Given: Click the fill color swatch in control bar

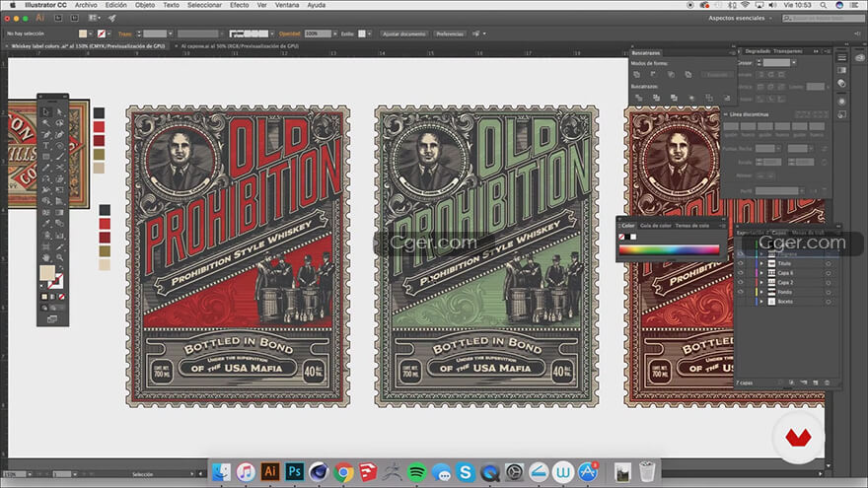Looking at the screenshot, I should 83,34.
